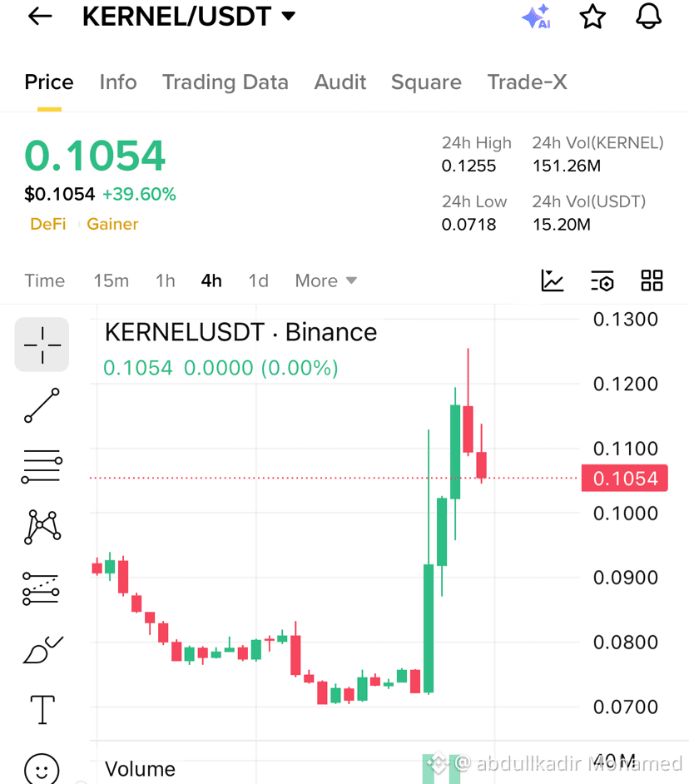Go back using the left arrow
The image size is (689, 784).
[x=40, y=16]
